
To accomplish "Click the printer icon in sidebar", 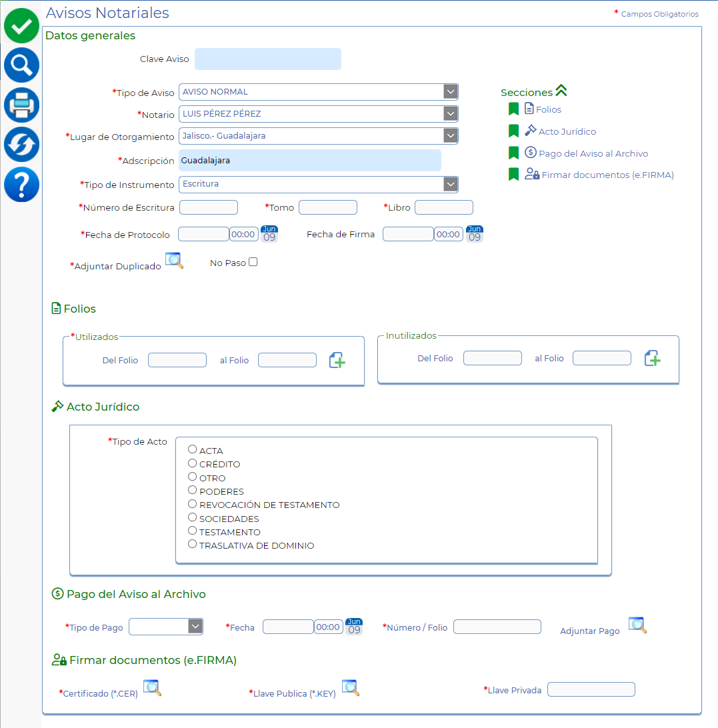I will point(21,105).
